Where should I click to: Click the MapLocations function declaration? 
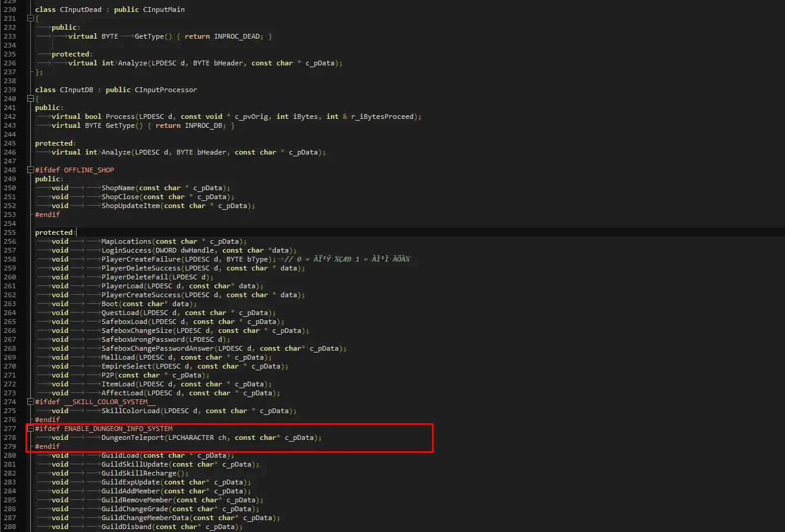click(x=127, y=241)
